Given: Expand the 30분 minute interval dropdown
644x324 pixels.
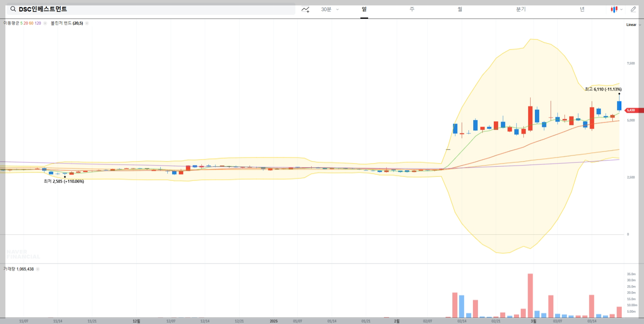Looking at the screenshot, I should pyautogui.click(x=330, y=9).
